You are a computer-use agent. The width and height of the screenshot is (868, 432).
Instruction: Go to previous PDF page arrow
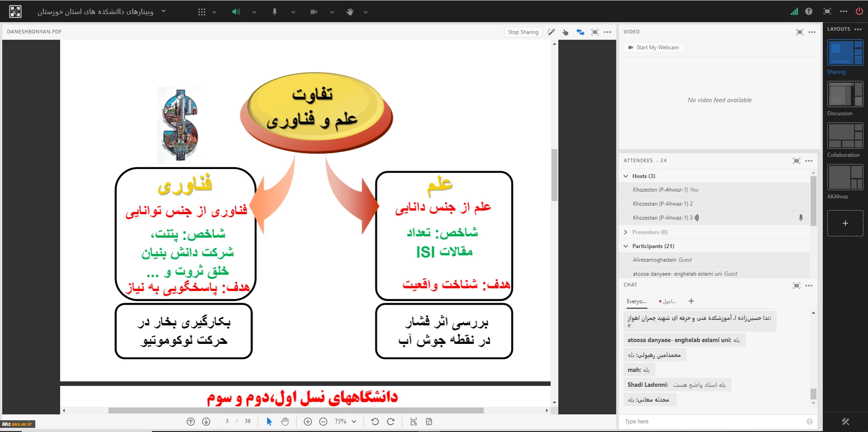tap(191, 422)
